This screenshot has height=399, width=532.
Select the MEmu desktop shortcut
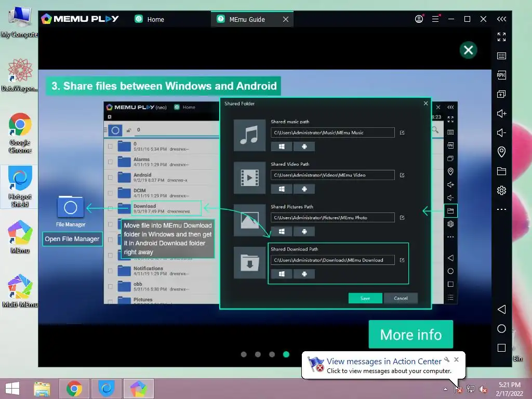click(20, 237)
